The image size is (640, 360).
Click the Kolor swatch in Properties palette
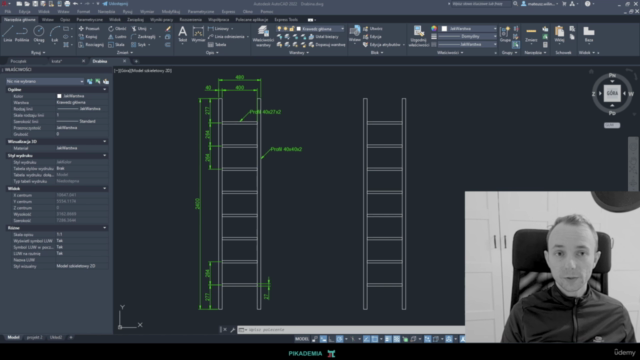tap(59, 96)
